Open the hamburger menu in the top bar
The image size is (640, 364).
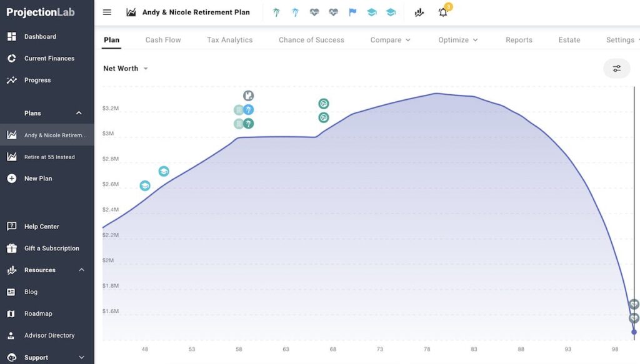(107, 12)
